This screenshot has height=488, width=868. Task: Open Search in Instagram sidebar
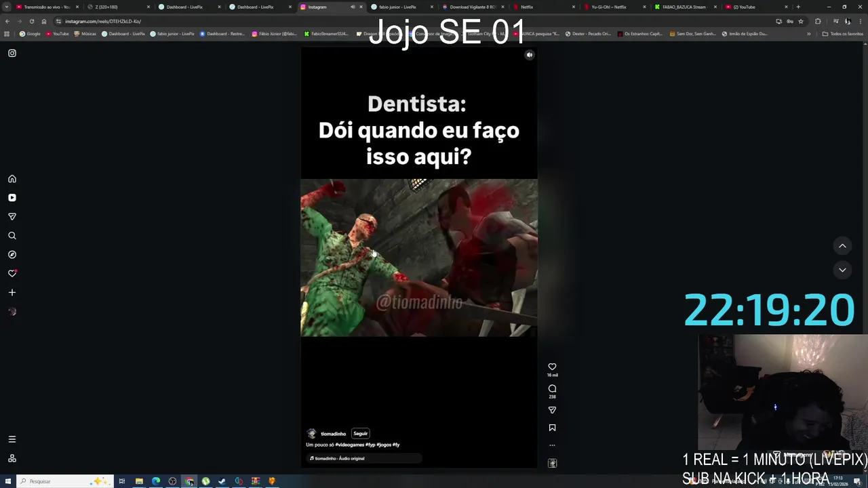pos(12,236)
